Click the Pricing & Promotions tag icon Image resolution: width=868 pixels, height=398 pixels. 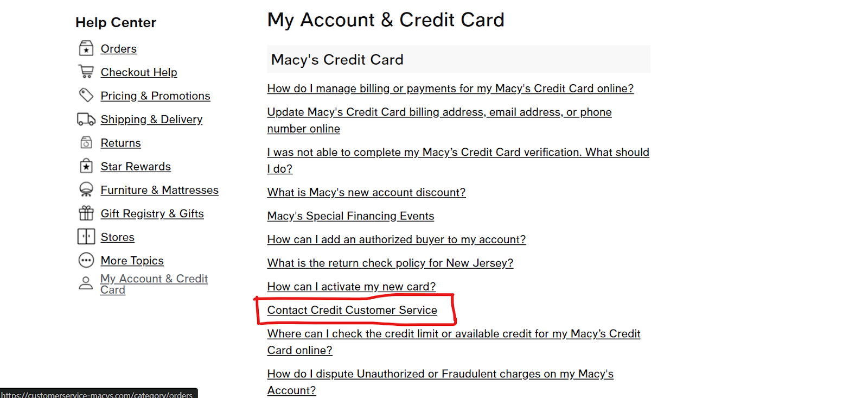pos(86,96)
